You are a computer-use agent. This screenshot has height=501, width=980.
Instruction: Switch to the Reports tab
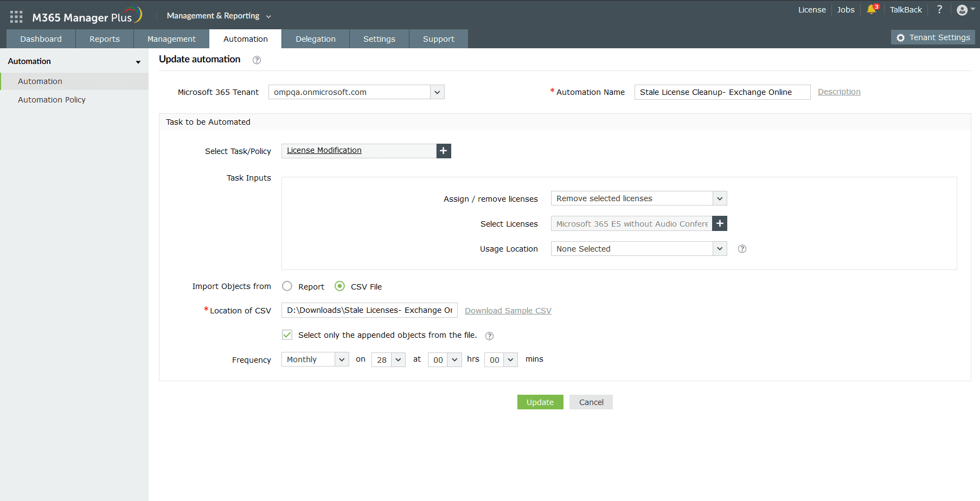click(104, 38)
